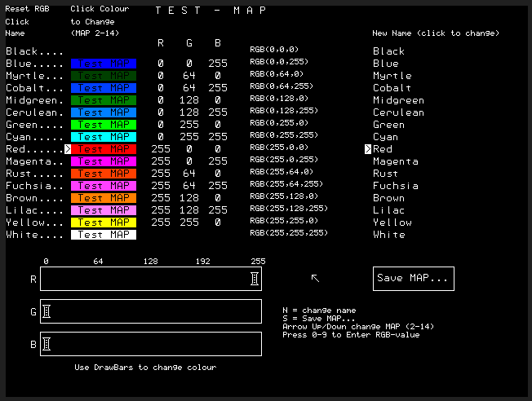Change the new name Cobalt on right
This screenshot has height=401, width=532.
pyautogui.click(x=392, y=88)
